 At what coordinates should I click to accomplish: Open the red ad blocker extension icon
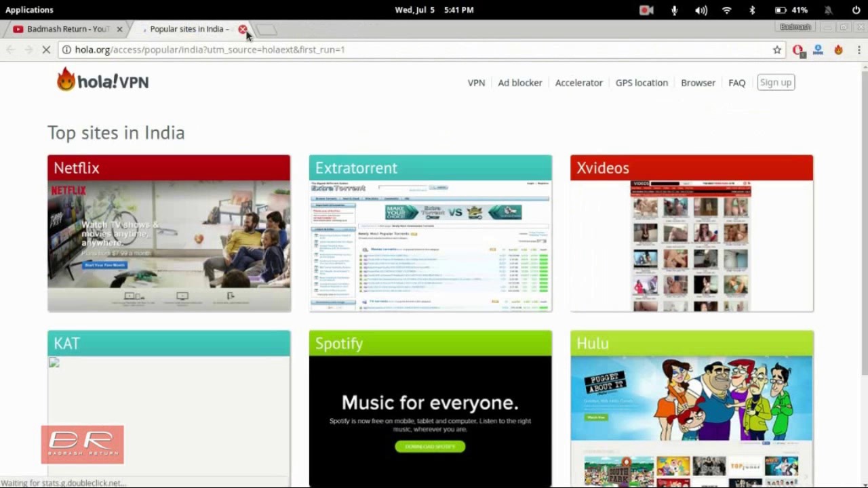[x=797, y=49]
